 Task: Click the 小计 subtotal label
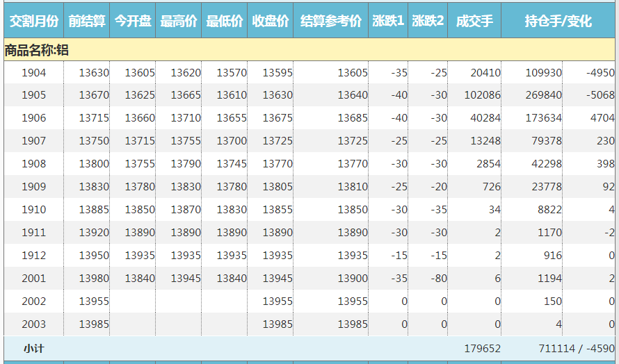coord(33,348)
